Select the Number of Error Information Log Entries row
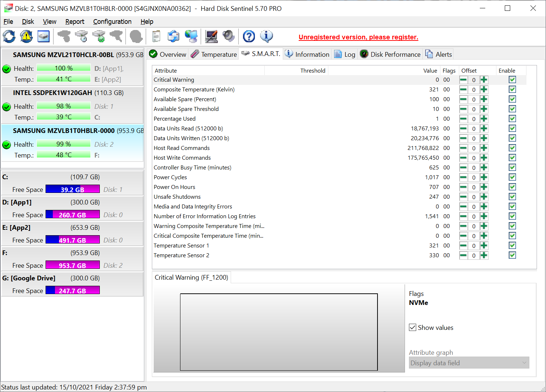The image size is (546, 392). 340,216
